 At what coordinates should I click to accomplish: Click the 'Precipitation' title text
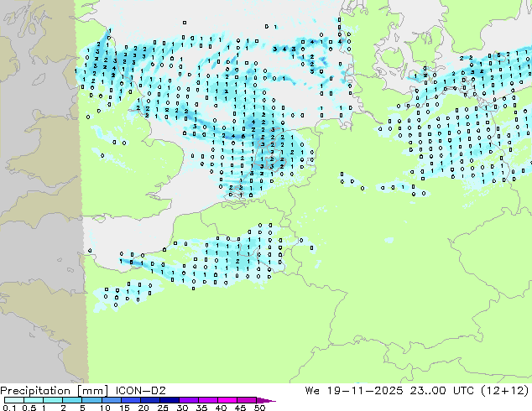[x=35, y=391]
